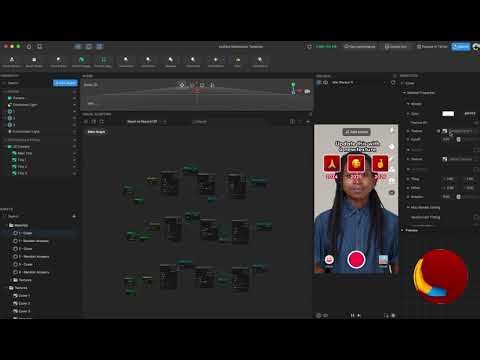Click the red record button in preview
480x360 pixels.
(x=356, y=260)
